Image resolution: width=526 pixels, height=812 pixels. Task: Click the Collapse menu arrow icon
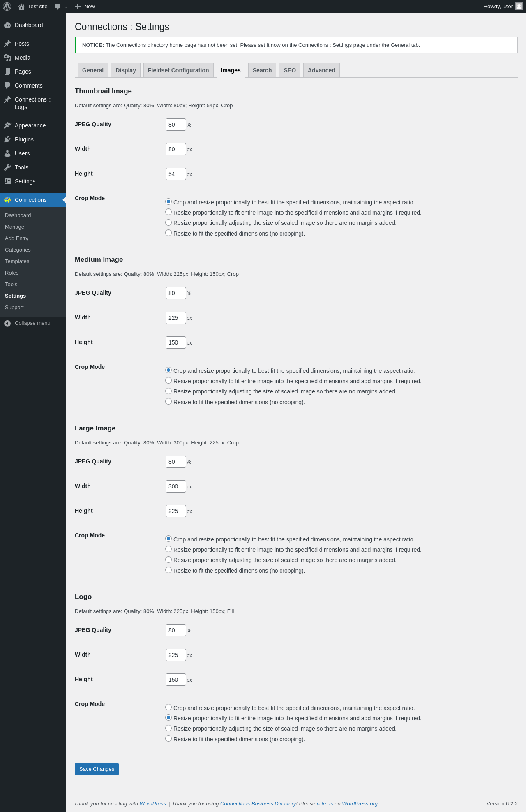[7, 324]
